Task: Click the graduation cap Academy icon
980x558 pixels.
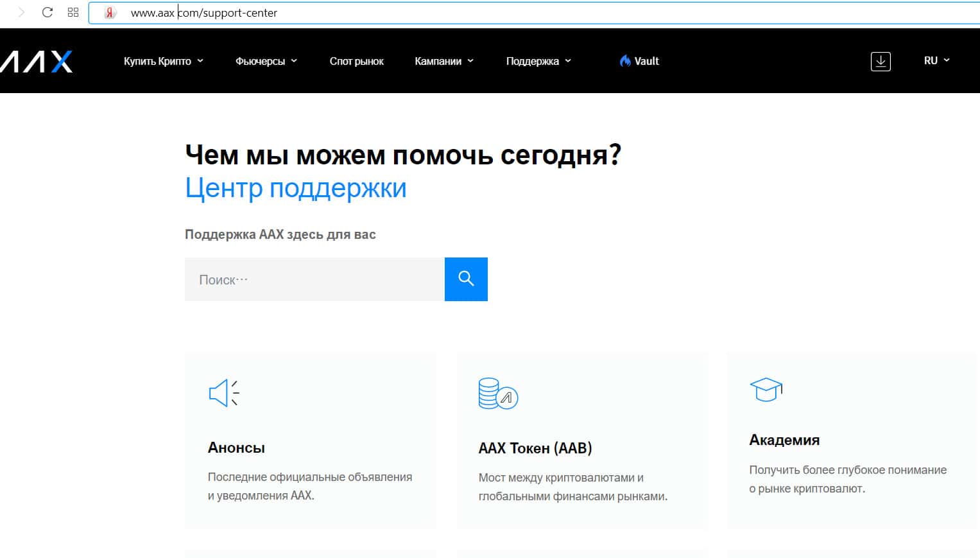Action: [x=766, y=389]
